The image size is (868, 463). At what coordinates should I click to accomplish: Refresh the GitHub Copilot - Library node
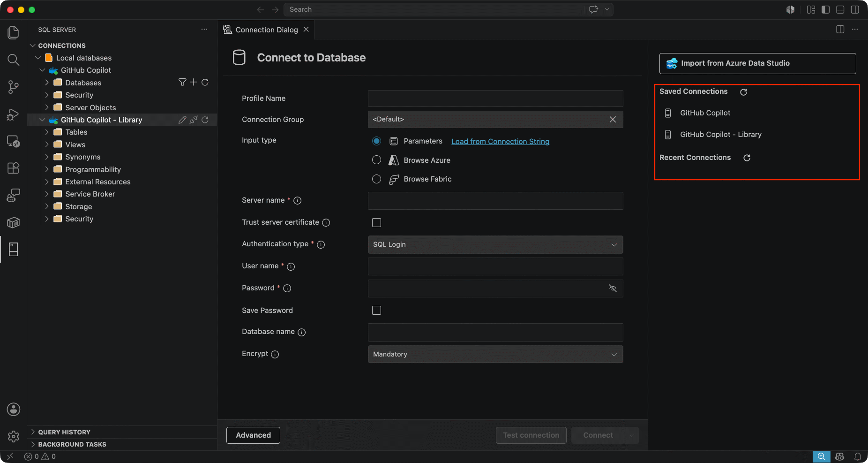click(205, 120)
